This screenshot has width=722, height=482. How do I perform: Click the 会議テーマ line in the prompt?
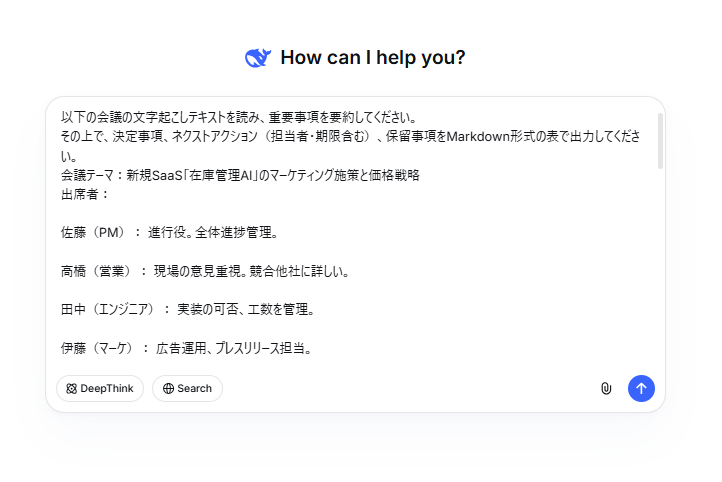click(x=240, y=175)
